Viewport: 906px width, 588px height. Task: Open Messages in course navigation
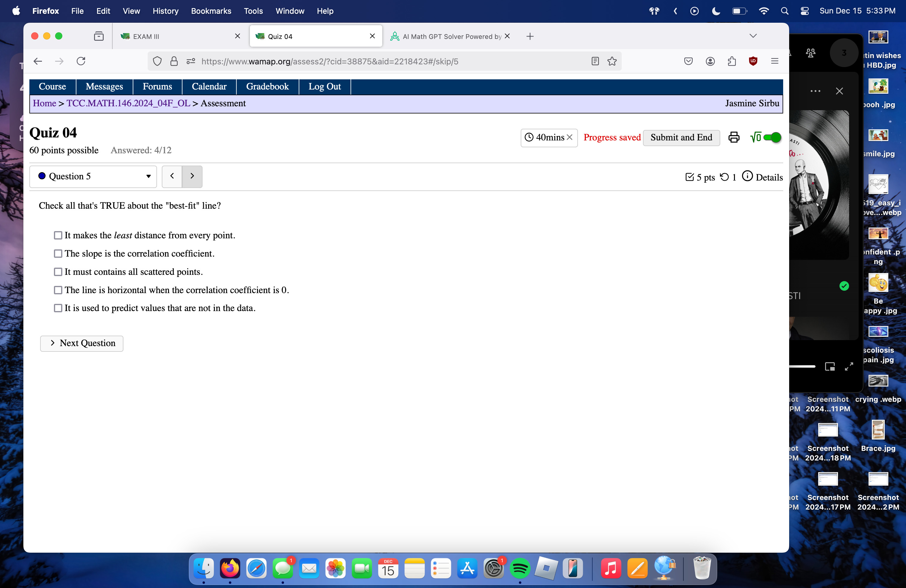click(104, 87)
